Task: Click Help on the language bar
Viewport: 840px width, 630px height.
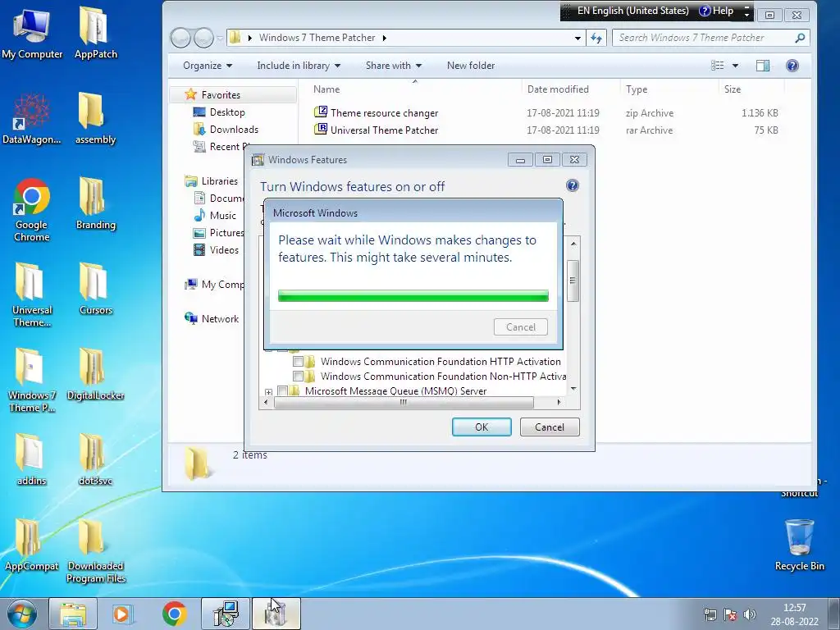Action: coord(716,11)
